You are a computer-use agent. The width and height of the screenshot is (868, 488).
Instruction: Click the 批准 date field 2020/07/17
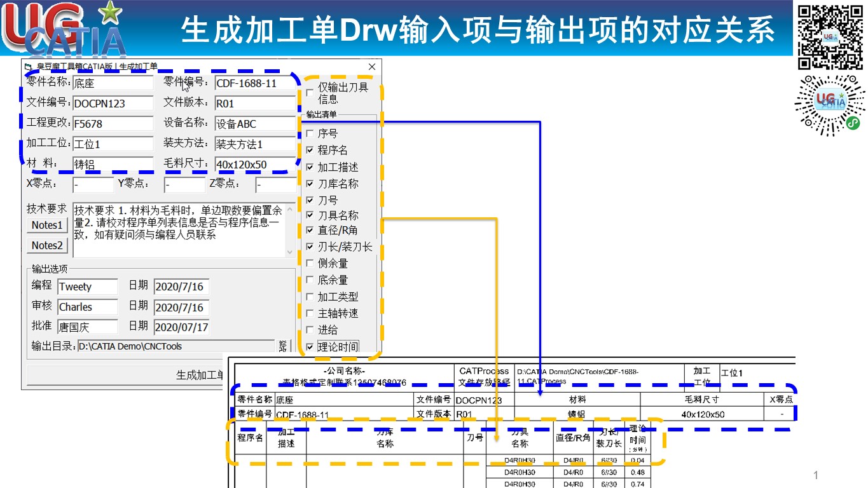click(181, 327)
